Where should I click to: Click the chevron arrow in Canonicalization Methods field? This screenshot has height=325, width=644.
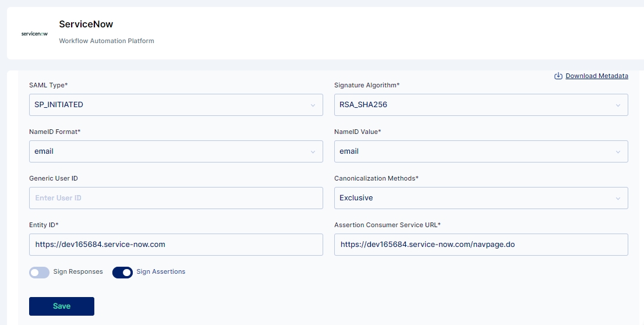click(618, 199)
